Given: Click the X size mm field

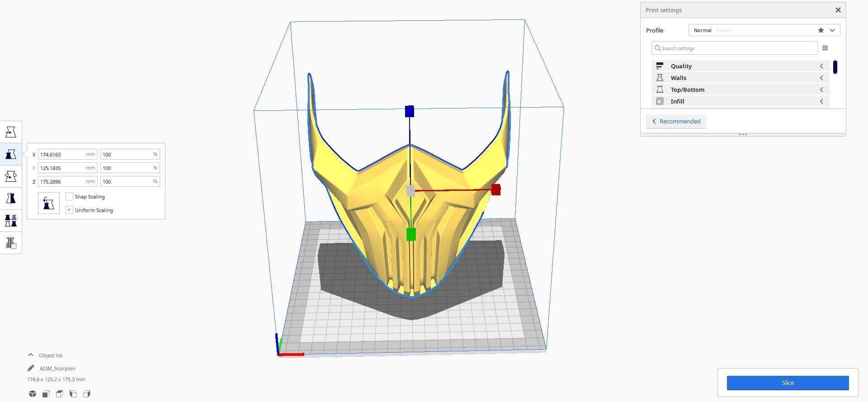Looking at the screenshot, I should click(x=68, y=154).
